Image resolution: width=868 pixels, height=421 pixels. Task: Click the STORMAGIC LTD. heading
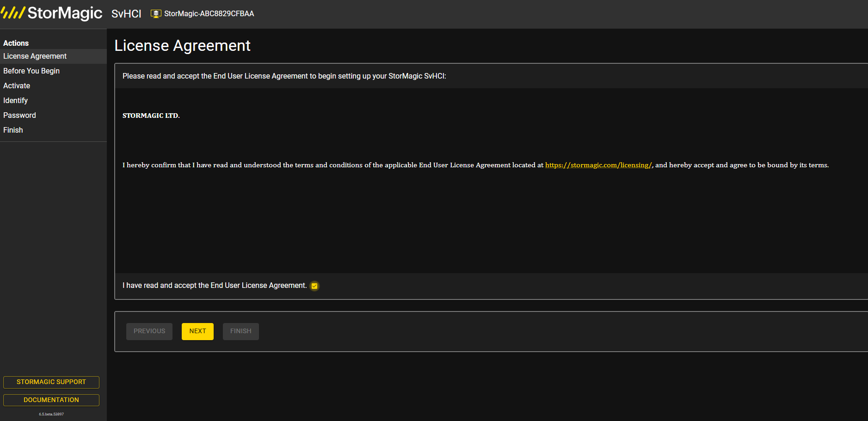pyautogui.click(x=151, y=116)
